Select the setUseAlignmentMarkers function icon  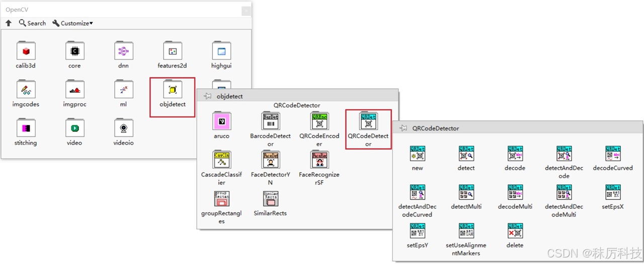466,231
